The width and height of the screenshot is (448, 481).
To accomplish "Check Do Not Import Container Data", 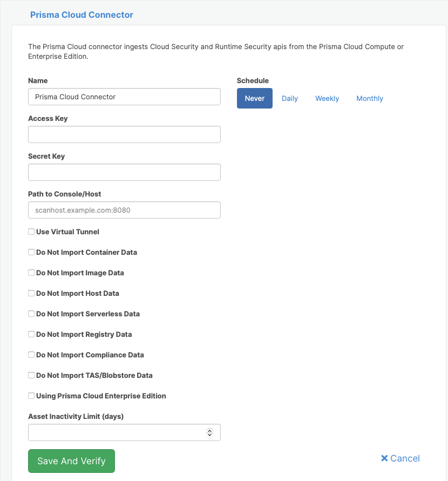I will tap(31, 252).
